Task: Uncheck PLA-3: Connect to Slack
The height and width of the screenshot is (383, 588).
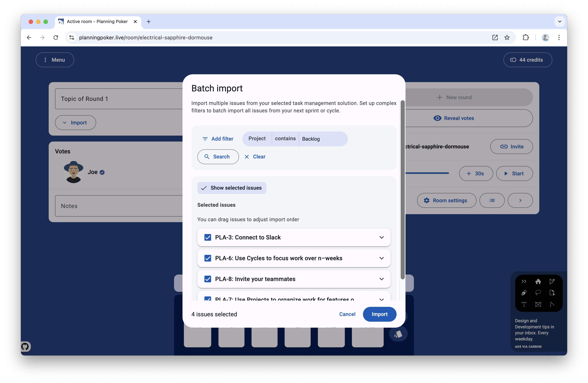Action: [x=208, y=237]
